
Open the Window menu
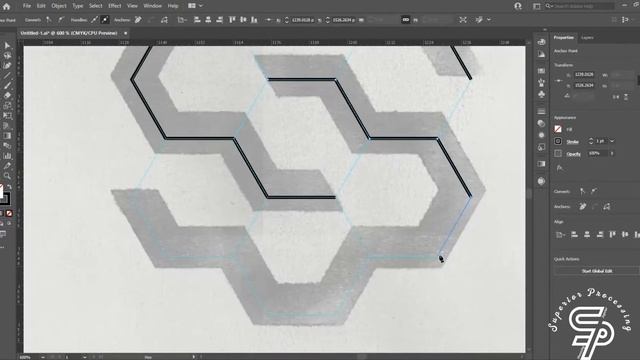(152, 6)
